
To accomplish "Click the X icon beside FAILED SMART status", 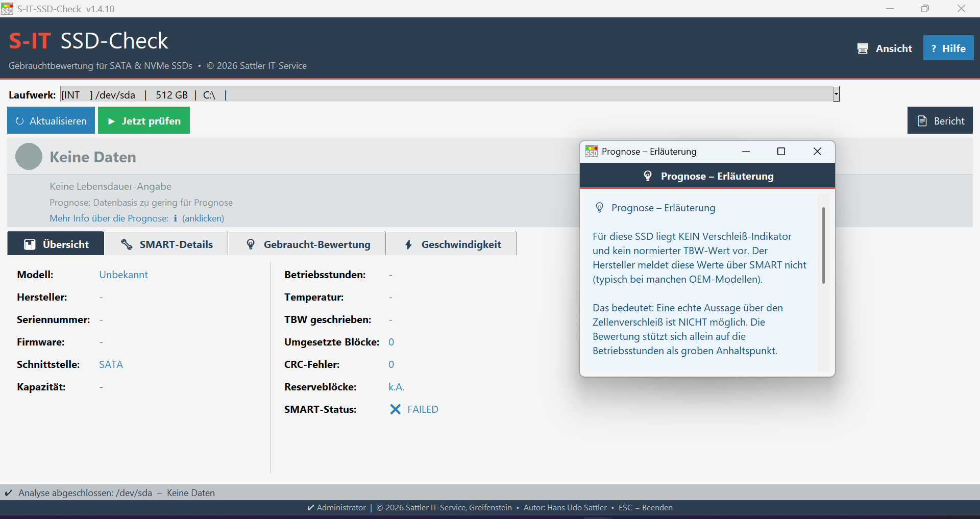I will [395, 409].
